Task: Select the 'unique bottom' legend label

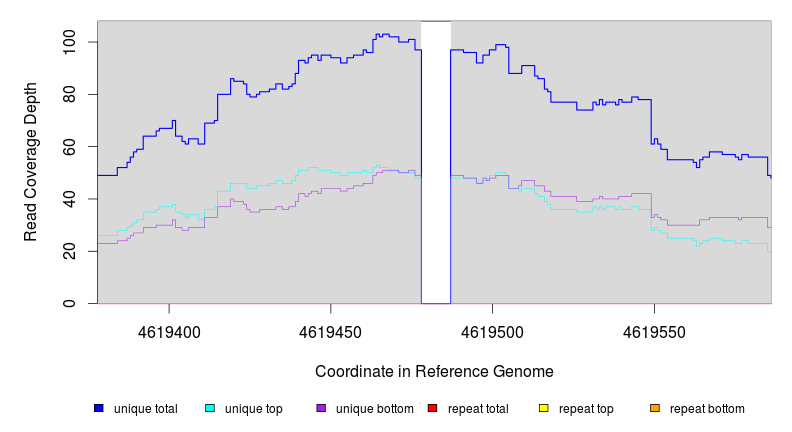Action: click(371, 409)
